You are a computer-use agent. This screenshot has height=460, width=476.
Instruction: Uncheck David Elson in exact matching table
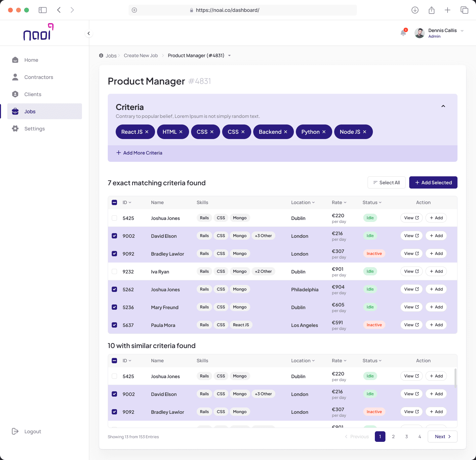114,236
